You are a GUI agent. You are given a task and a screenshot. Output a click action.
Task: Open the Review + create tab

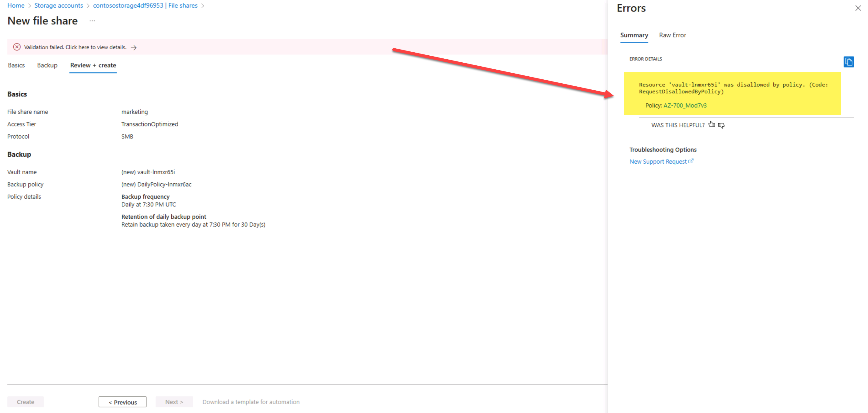coord(93,65)
